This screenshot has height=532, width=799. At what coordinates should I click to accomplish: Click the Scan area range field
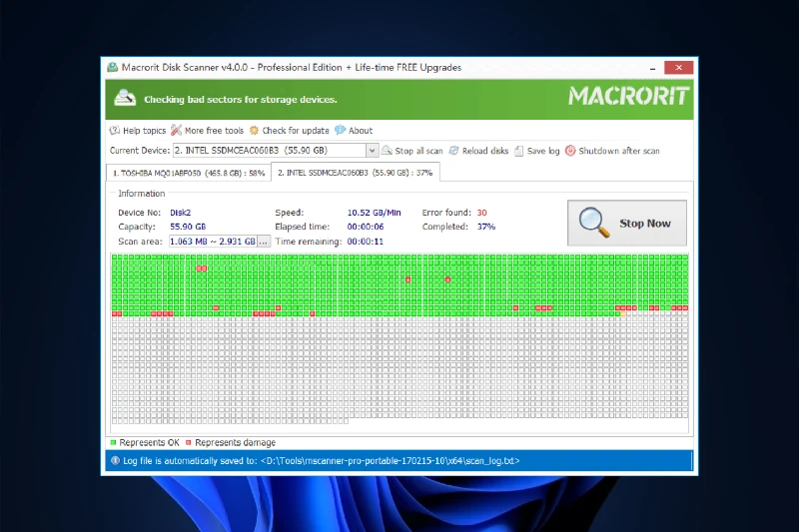point(213,242)
